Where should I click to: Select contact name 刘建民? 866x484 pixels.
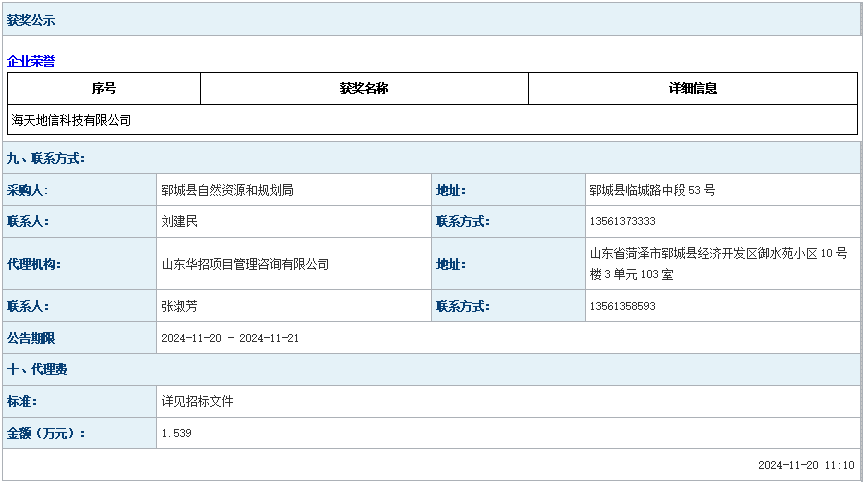179,222
